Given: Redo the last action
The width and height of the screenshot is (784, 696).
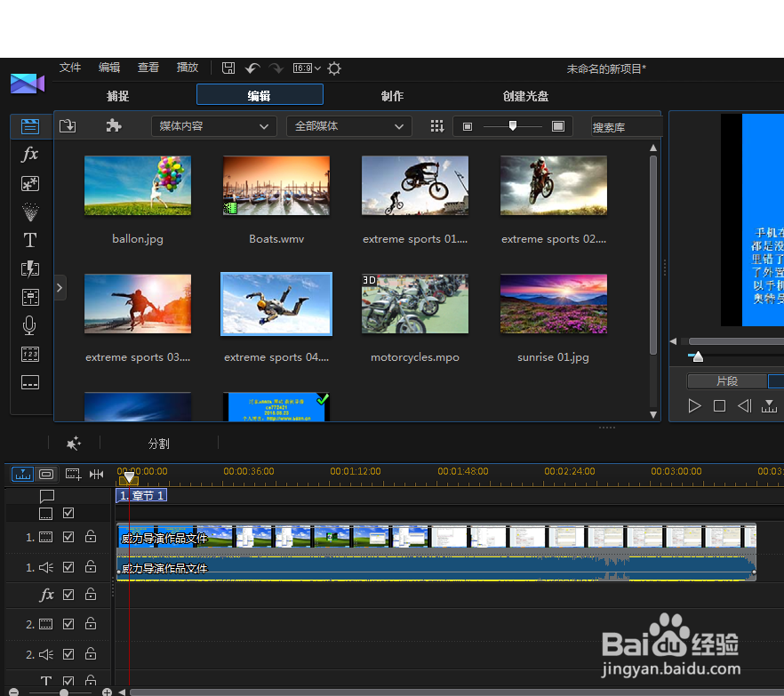Looking at the screenshot, I should [276, 68].
